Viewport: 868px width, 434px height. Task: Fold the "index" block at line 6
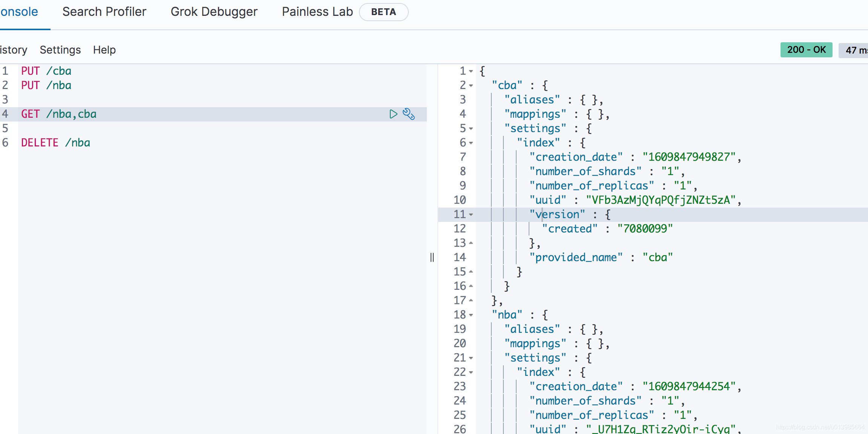click(471, 143)
